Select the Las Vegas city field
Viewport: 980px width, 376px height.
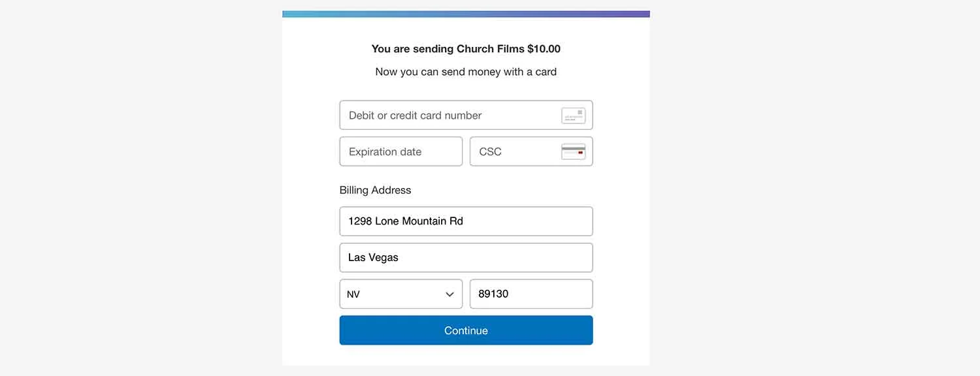point(466,258)
